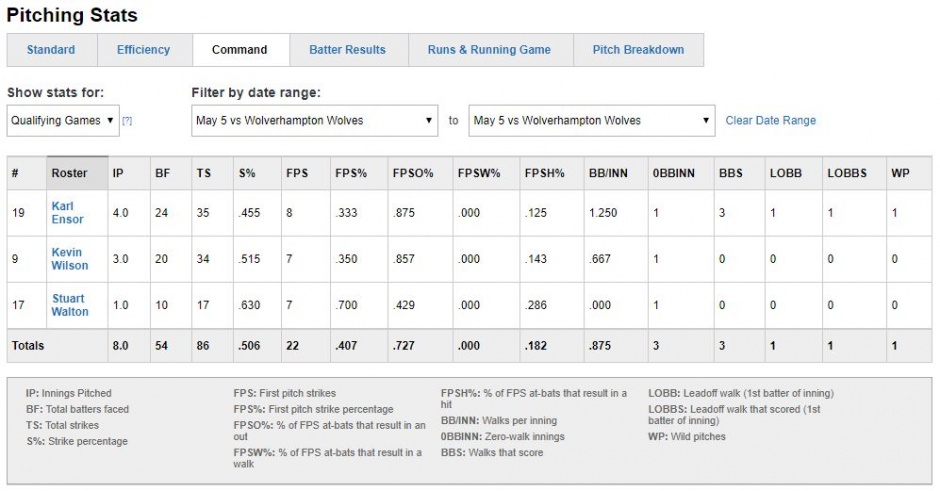940x491 pixels.
Task: Expand the Qualifying Games dropdown
Action: [x=63, y=121]
